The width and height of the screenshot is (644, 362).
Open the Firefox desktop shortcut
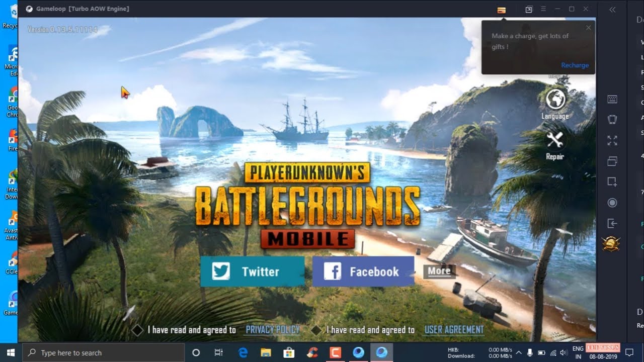pyautogui.click(x=12, y=141)
